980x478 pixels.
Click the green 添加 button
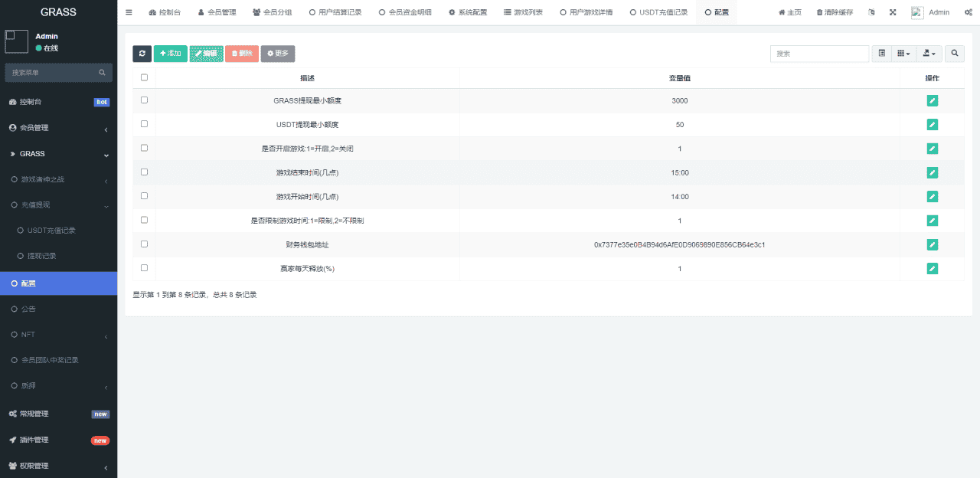pos(170,54)
